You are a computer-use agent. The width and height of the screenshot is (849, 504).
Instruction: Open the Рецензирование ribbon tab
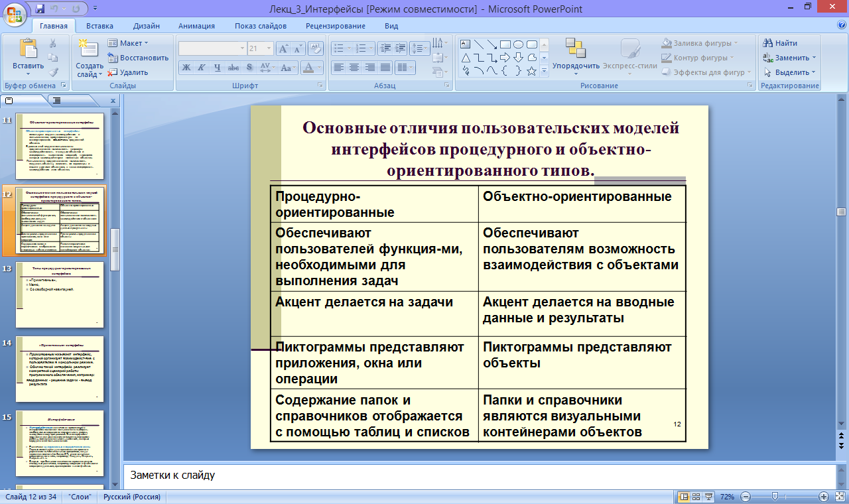point(336,26)
